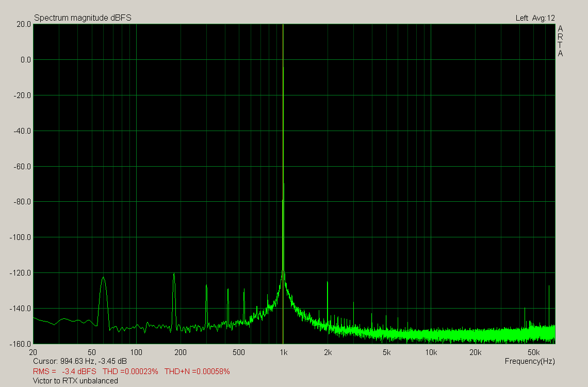
Task: Click the '20' frequency axis label
Action: [33, 352]
